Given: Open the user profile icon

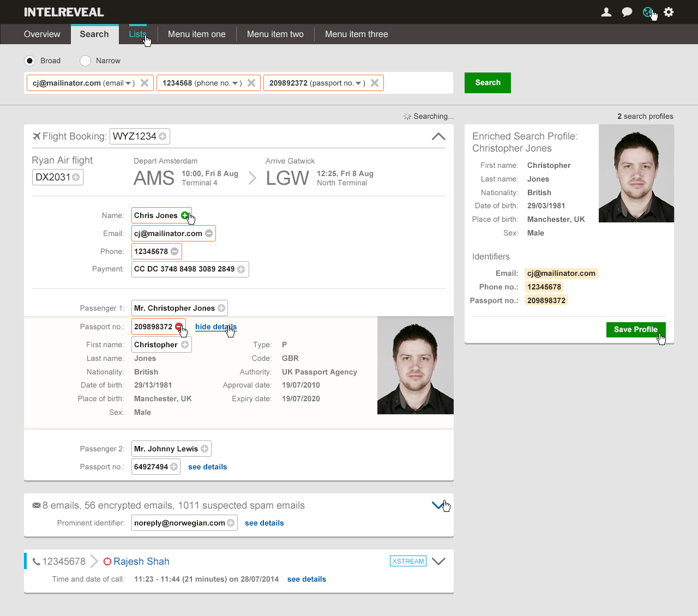Looking at the screenshot, I should pos(606,12).
